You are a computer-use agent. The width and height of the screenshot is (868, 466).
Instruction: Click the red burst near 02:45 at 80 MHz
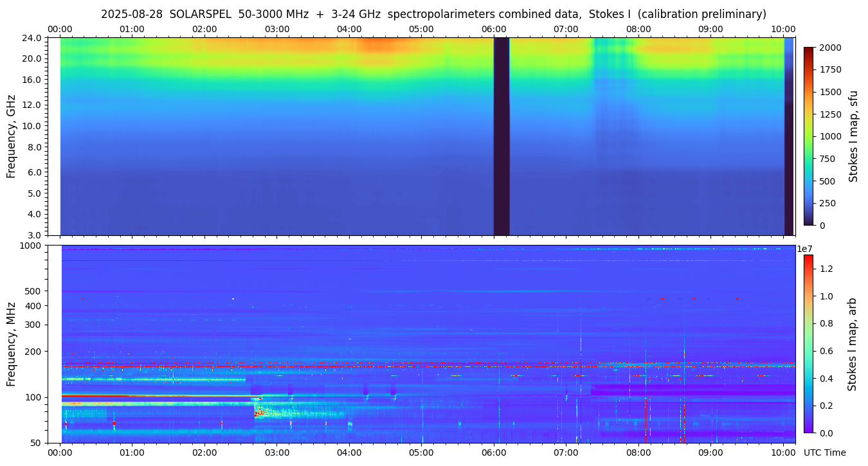coord(258,413)
